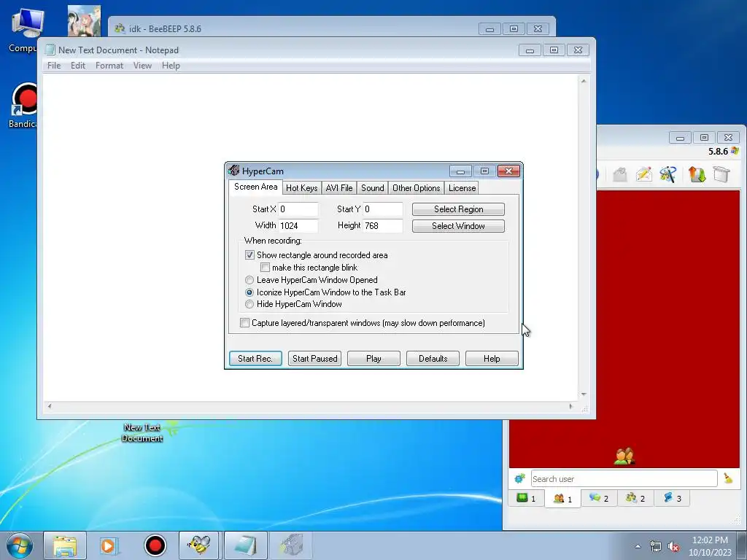Click the Search user field in BeeBEEP
Screen dimensions: 747x560
pos(624,478)
